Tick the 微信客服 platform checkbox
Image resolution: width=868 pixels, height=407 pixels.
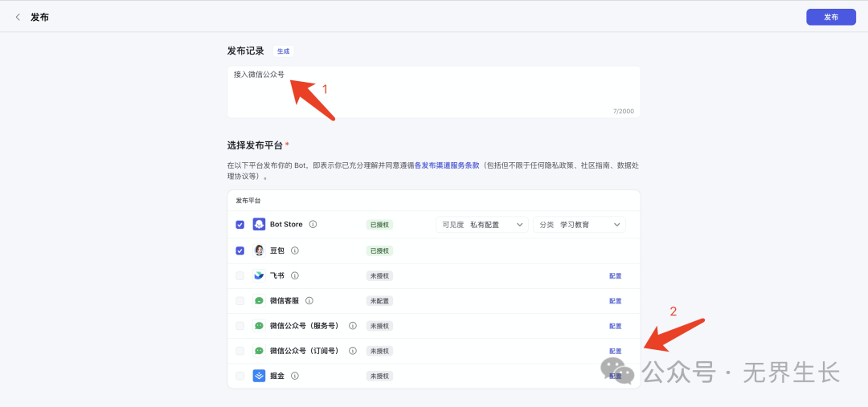240,301
